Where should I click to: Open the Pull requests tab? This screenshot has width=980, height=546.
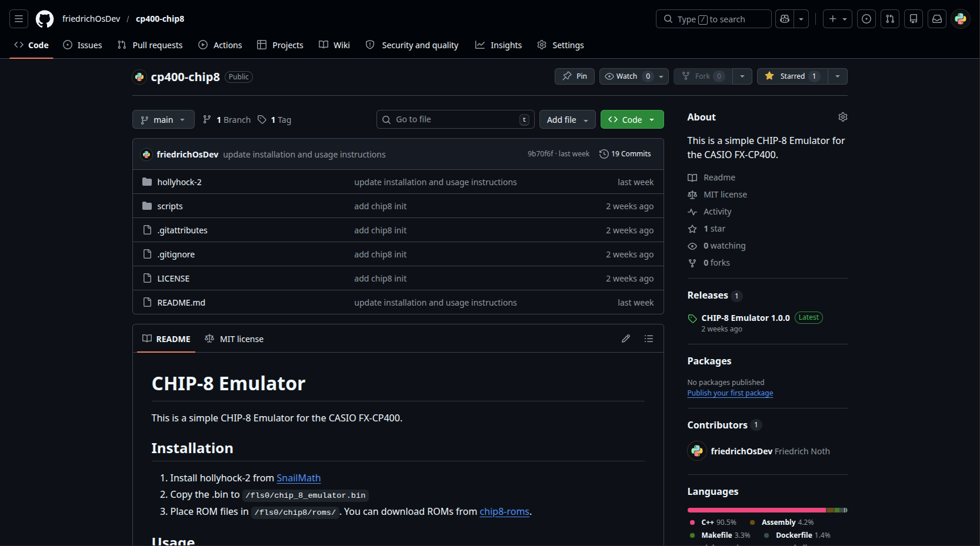tap(150, 45)
